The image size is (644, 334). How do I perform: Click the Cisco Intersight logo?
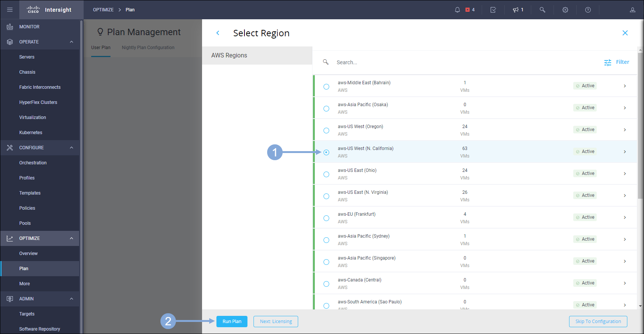click(x=49, y=10)
